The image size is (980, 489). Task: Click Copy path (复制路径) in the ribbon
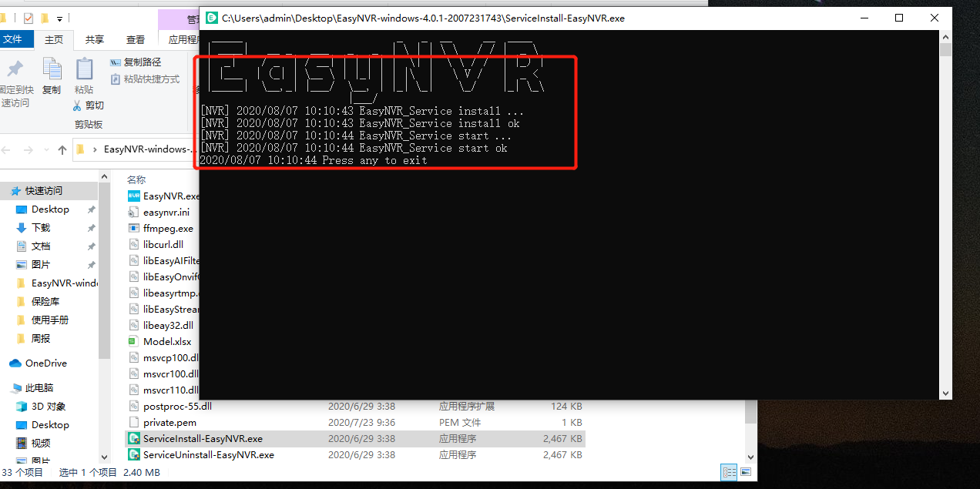pyautogui.click(x=136, y=62)
